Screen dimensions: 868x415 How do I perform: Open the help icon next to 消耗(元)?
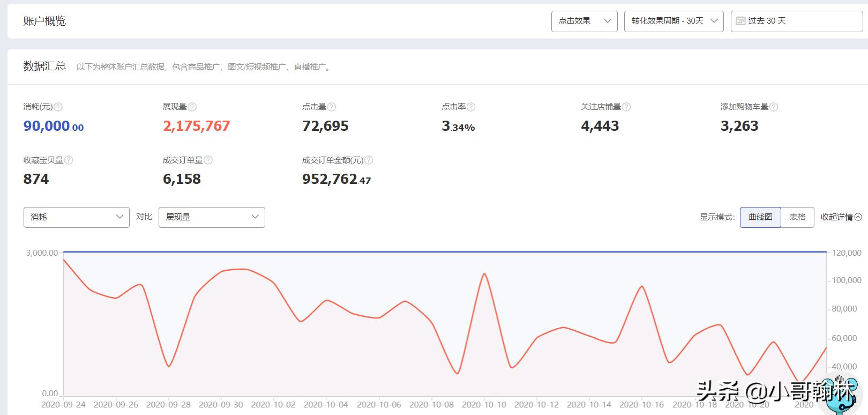58,107
